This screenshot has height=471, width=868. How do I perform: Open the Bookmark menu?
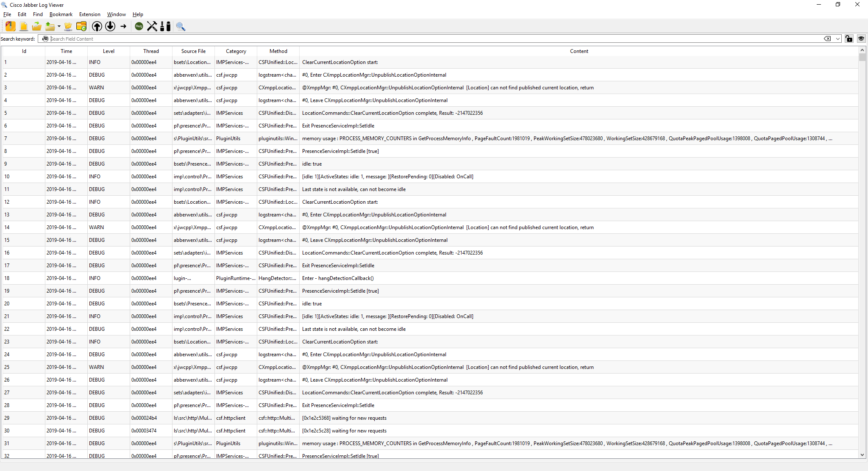pyautogui.click(x=61, y=14)
